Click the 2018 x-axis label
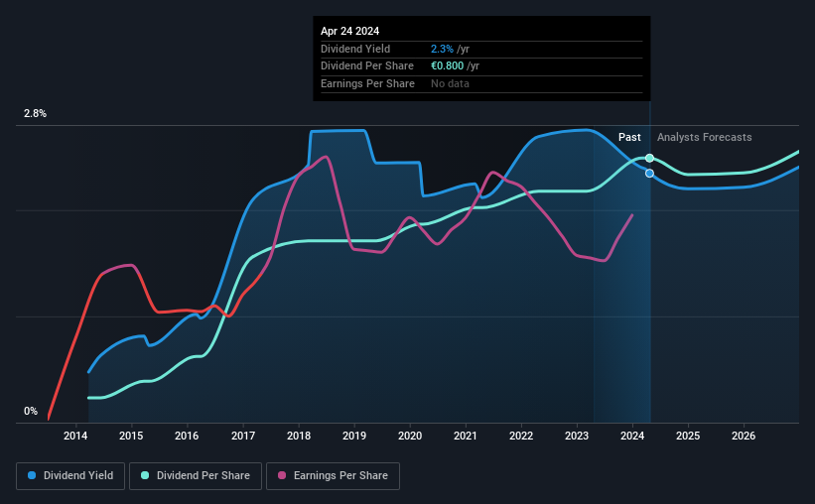The height and width of the screenshot is (504, 815). (x=299, y=436)
